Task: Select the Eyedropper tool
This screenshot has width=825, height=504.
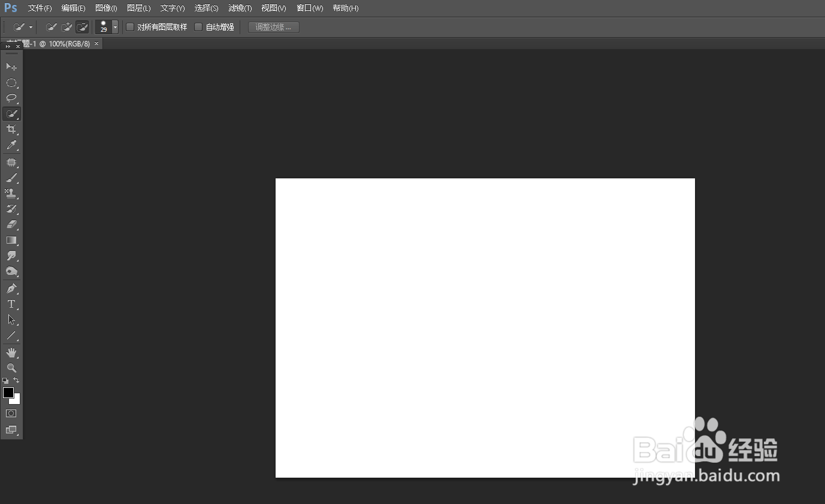Action: pyautogui.click(x=11, y=145)
